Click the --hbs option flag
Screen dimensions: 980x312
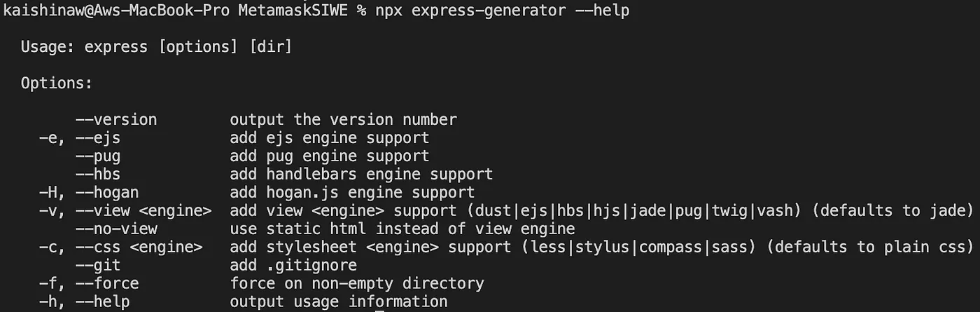click(98, 174)
